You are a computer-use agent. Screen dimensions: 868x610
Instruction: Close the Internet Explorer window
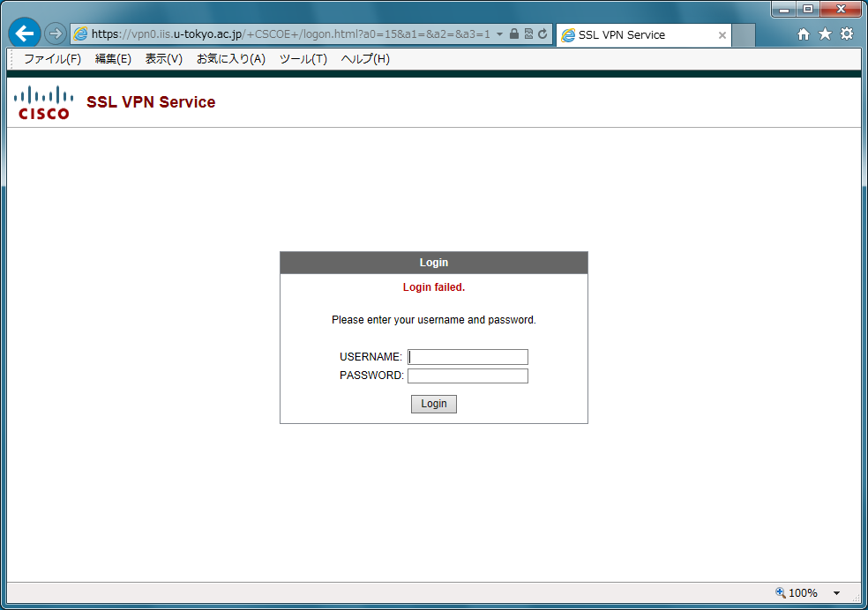click(841, 10)
